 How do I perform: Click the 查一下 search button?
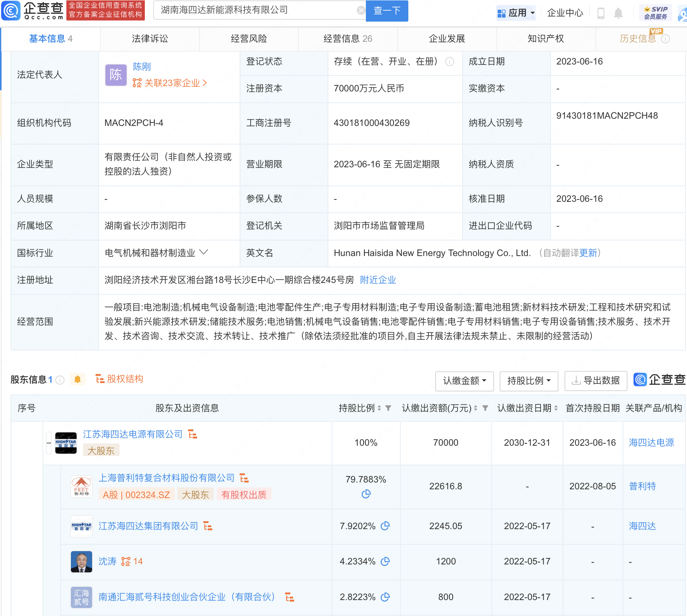(387, 11)
